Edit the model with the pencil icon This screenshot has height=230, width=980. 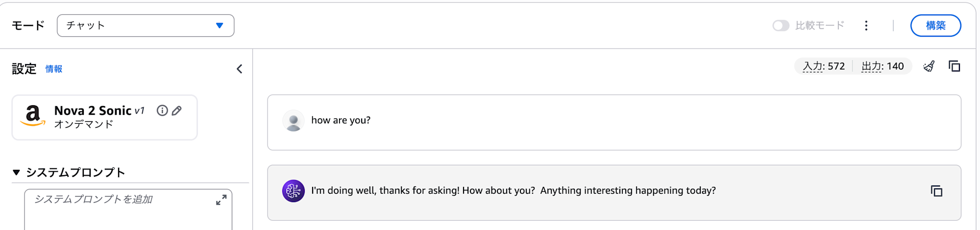point(177,111)
